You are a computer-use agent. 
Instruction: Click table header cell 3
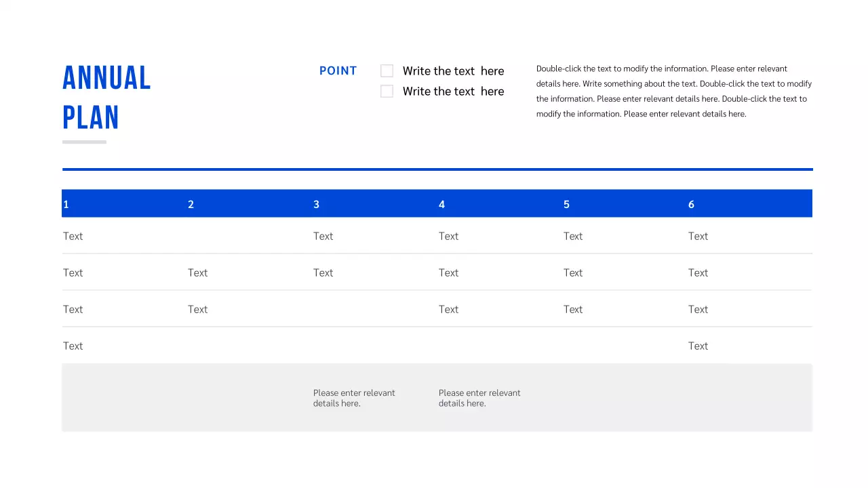click(x=316, y=205)
